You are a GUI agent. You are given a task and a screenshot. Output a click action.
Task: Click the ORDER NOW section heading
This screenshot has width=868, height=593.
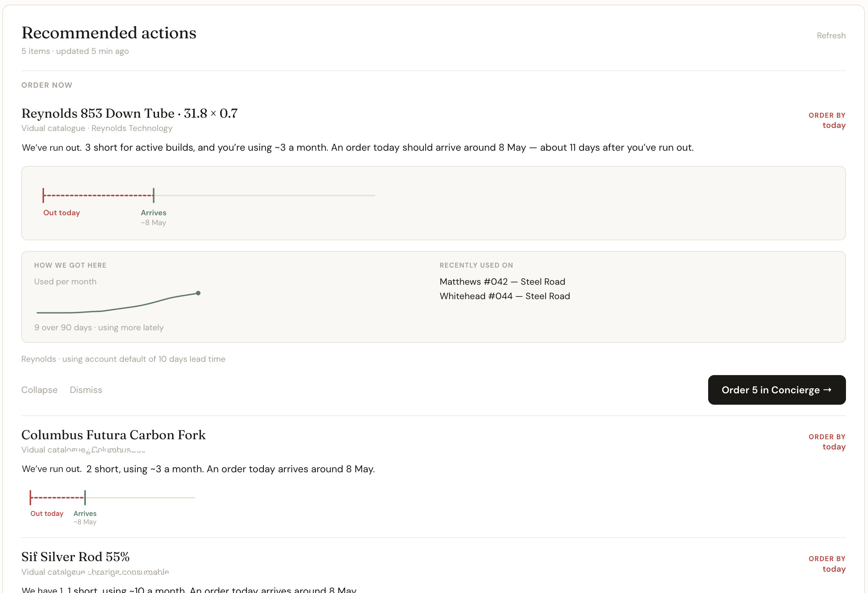(47, 85)
